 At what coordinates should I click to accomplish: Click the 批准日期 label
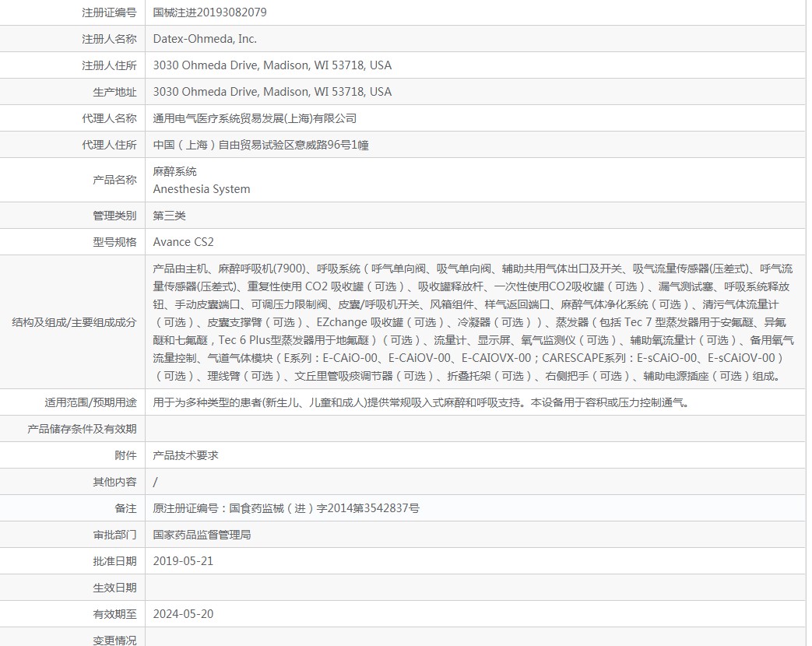point(115,561)
